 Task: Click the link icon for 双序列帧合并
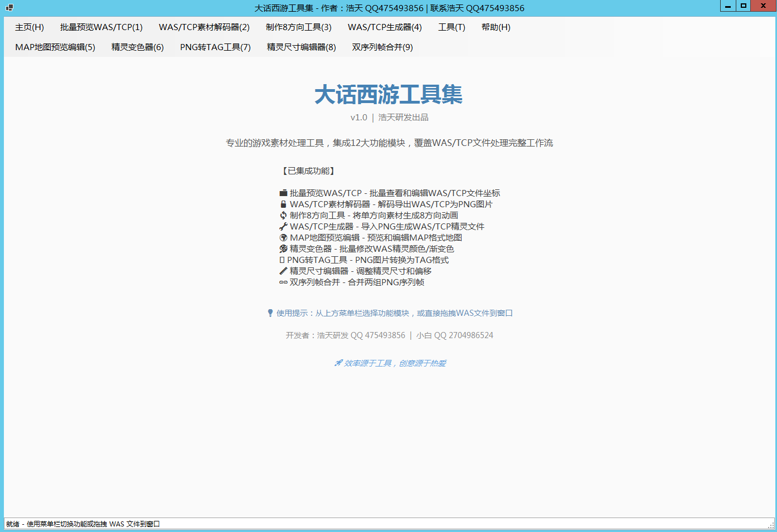coord(283,282)
